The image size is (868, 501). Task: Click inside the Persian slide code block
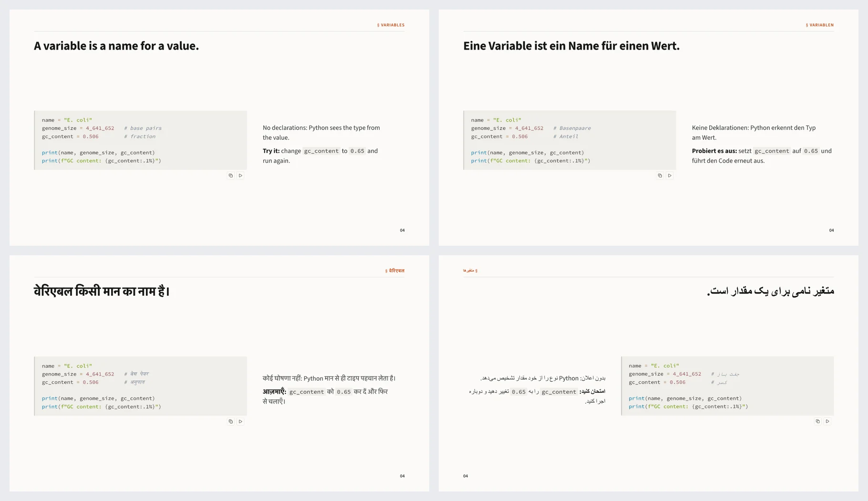[727, 386]
